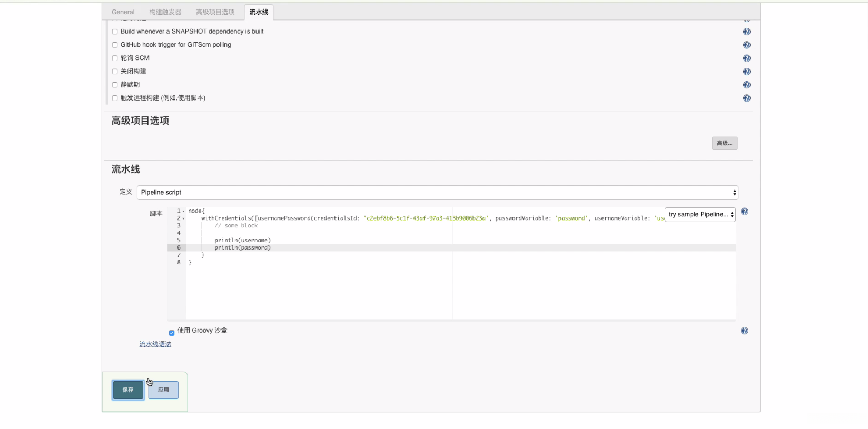Jump to the 高级项目选项 tab
Screen dimensions: 868x429
(x=215, y=12)
